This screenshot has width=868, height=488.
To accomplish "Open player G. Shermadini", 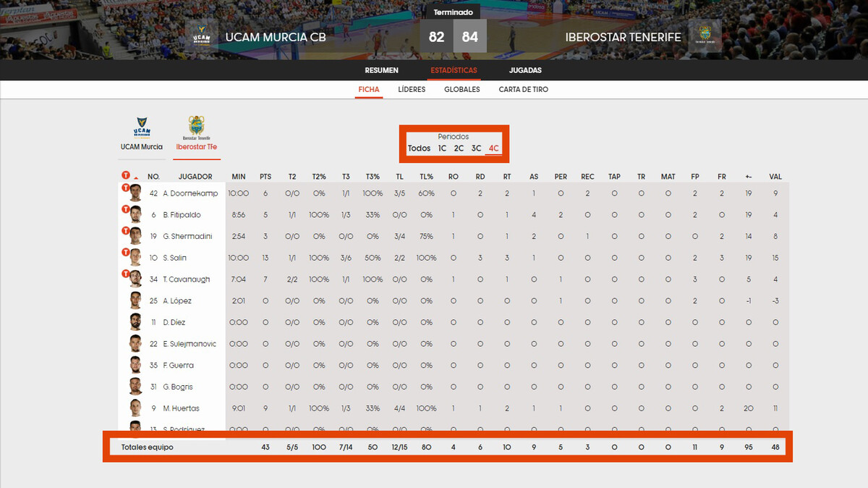I will tap(187, 237).
